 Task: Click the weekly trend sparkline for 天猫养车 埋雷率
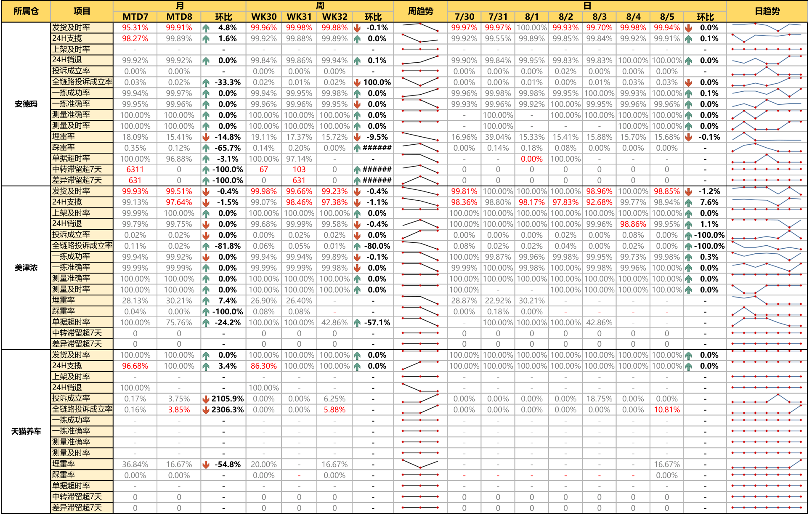(420, 465)
